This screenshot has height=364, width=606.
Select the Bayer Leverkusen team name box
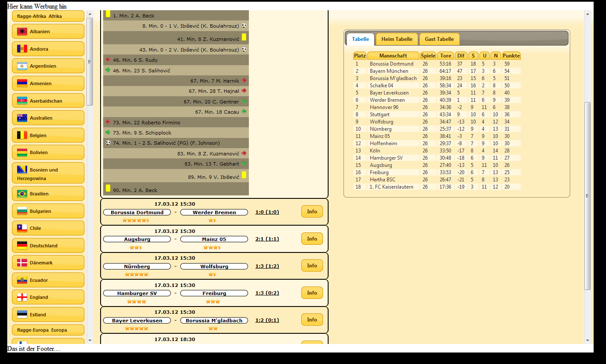(x=137, y=321)
